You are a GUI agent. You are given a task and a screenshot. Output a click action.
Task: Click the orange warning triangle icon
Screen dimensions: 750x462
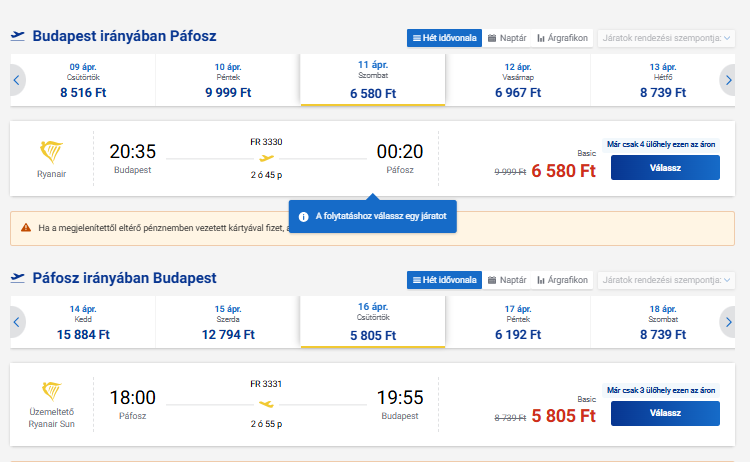coord(27,228)
